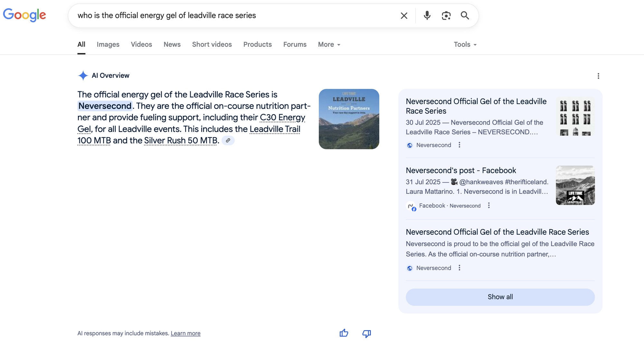Click snippet 'Neversecond is proud to be'

pyautogui.click(x=500, y=249)
